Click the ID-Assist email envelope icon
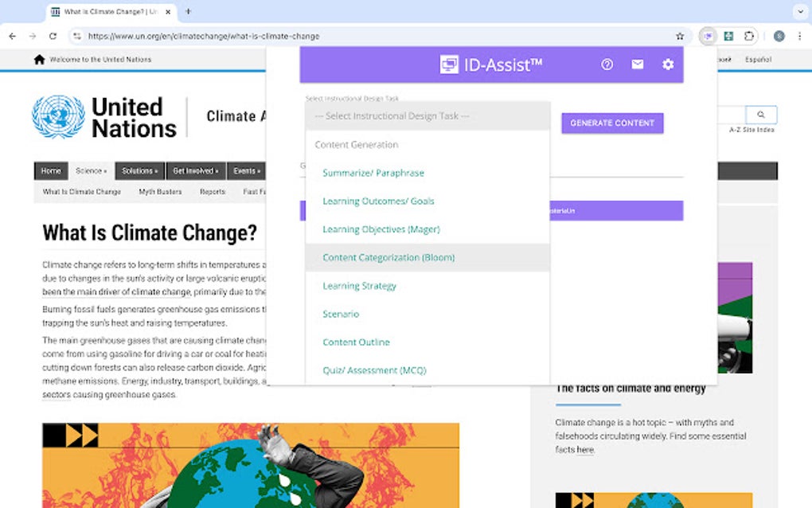This screenshot has height=508, width=812. click(637, 65)
